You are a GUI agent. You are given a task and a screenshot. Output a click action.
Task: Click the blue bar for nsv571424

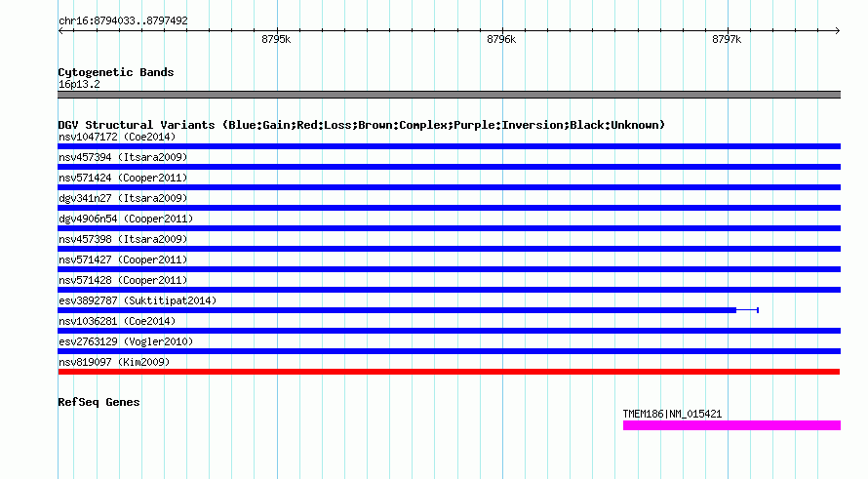click(449, 187)
